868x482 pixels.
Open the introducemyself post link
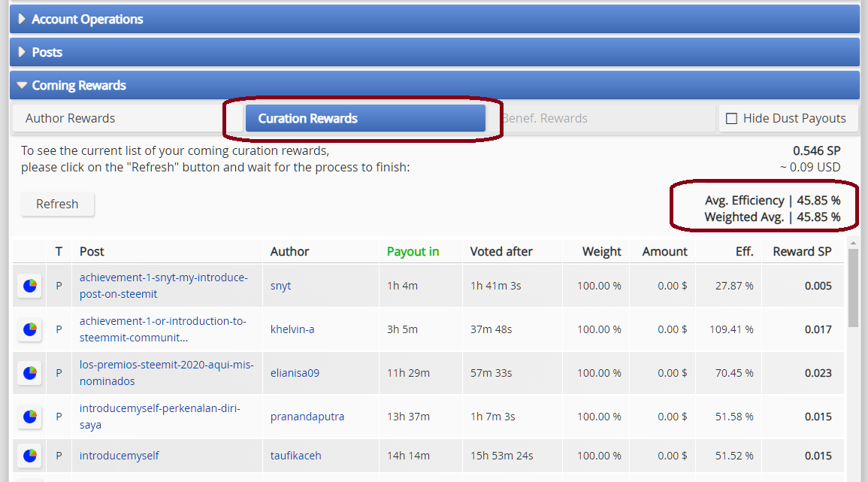coord(119,456)
